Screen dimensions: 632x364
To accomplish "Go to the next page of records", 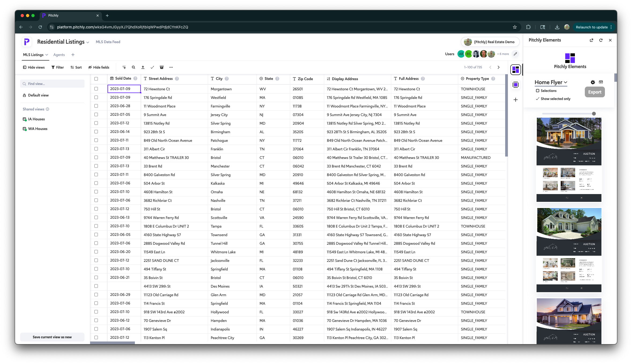I will pos(498,67).
